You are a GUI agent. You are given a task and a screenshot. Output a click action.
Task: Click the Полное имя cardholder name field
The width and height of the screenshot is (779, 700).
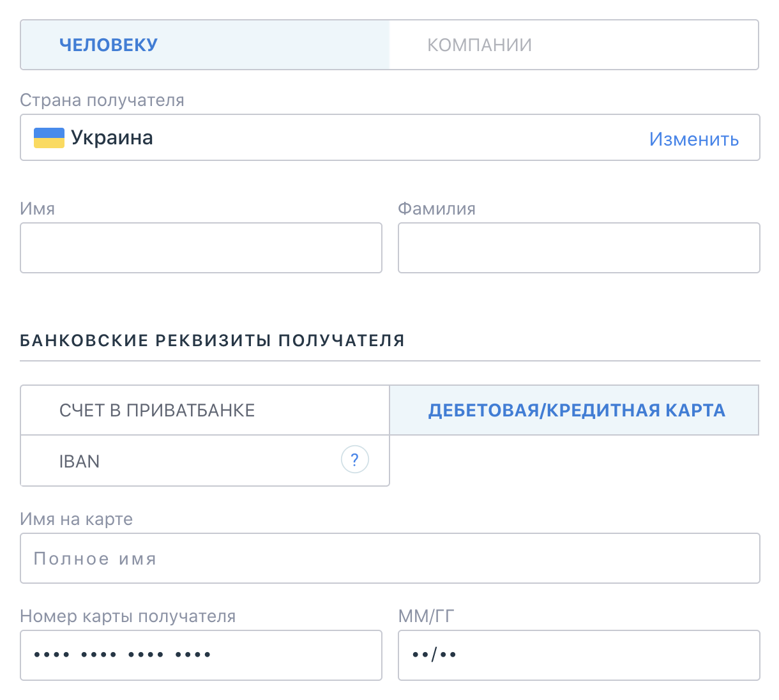point(390,558)
